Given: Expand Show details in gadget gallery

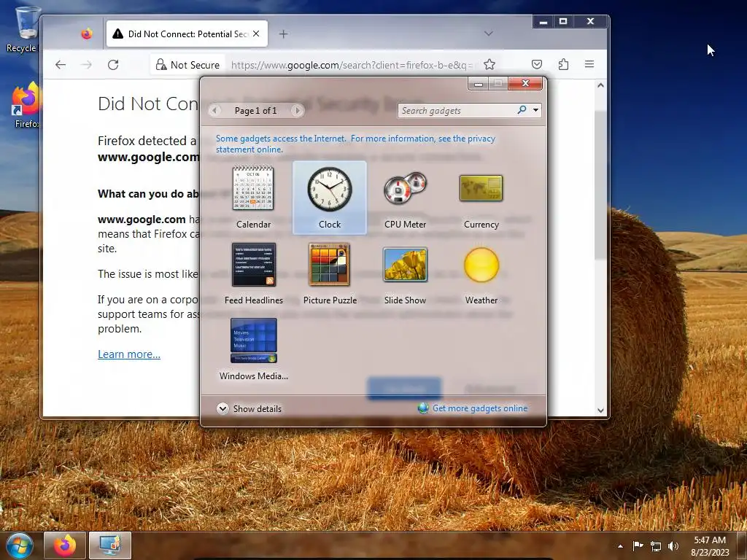Looking at the screenshot, I should click(x=249, y=408).
